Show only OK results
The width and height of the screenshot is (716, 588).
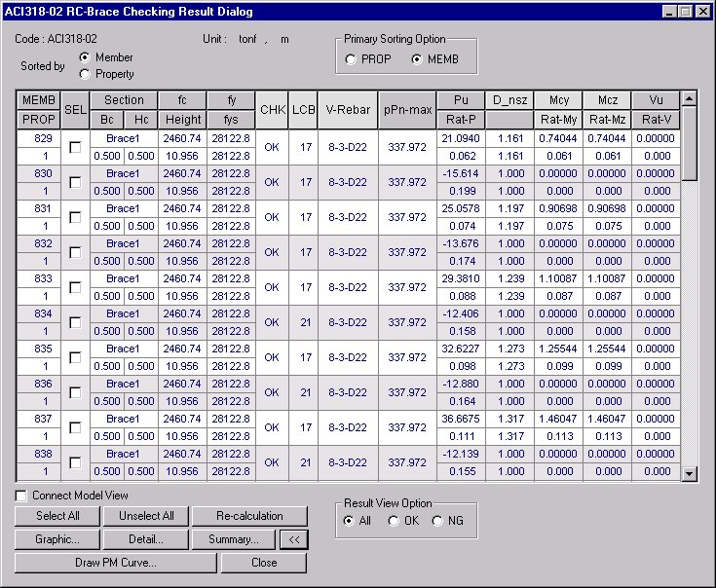(x=394, y=521)
